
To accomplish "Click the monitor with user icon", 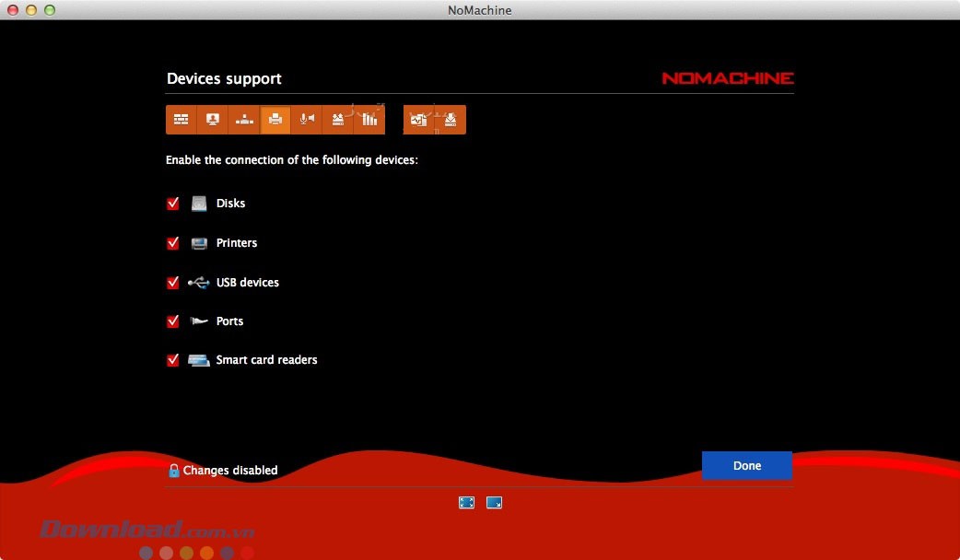I will coord(213,120).
